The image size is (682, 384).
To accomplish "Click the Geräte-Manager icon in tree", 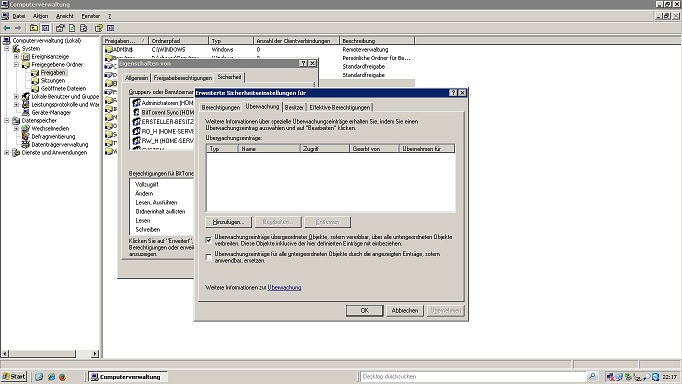I will 26,113.
